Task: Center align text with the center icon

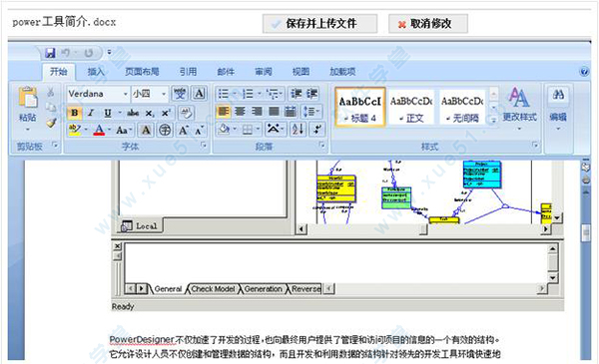Action: pos(240,112)
